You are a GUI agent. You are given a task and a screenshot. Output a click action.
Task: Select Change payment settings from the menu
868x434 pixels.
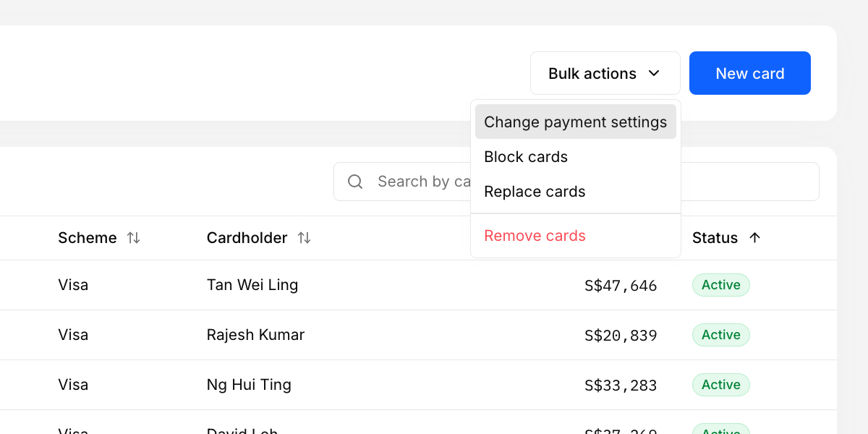575,122
